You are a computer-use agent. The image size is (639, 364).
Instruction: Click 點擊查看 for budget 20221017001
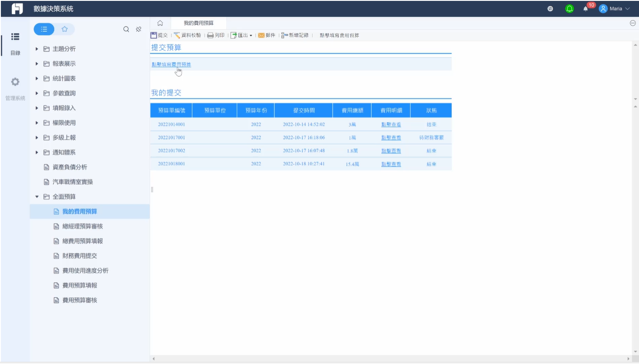click(x=391, y=138)
